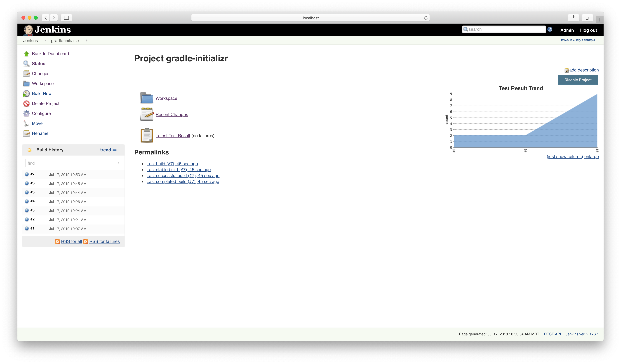Open the Changes sidebar menu item
The width and height of the screenshot is (621, 364).
point(40,74)
